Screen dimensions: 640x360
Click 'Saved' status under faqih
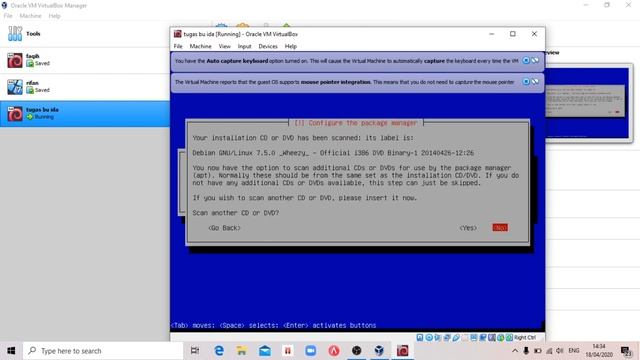tap(42, 64)
